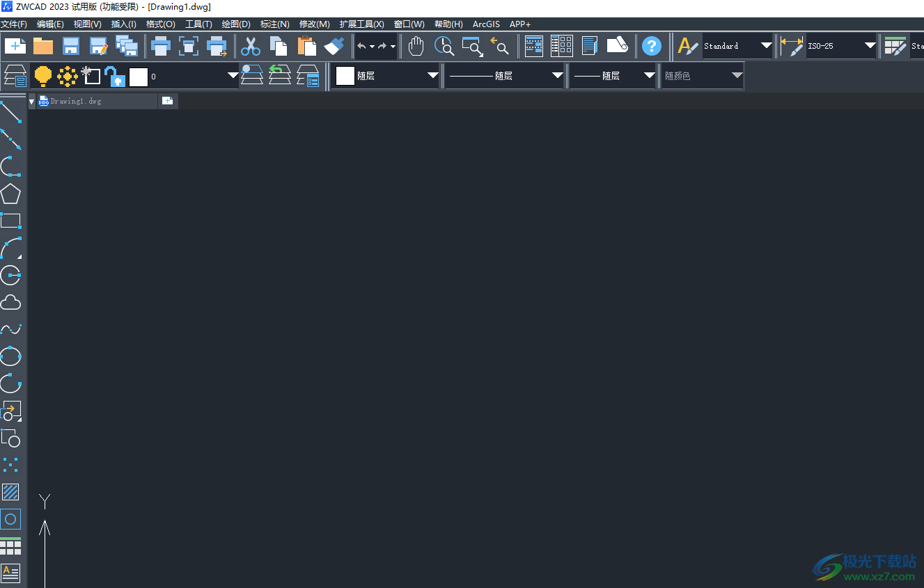Open the Tool Palettes blue page icon

[x=590, y=46]
